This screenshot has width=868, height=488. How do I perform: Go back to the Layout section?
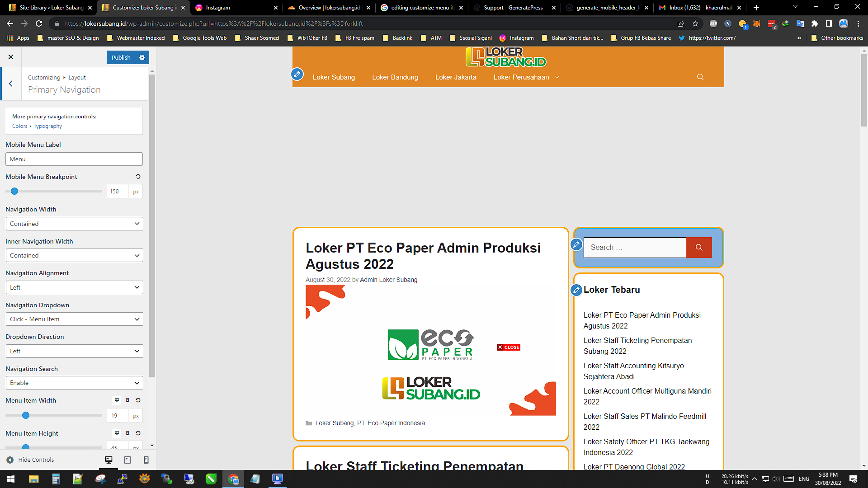(x=11, y=84)
